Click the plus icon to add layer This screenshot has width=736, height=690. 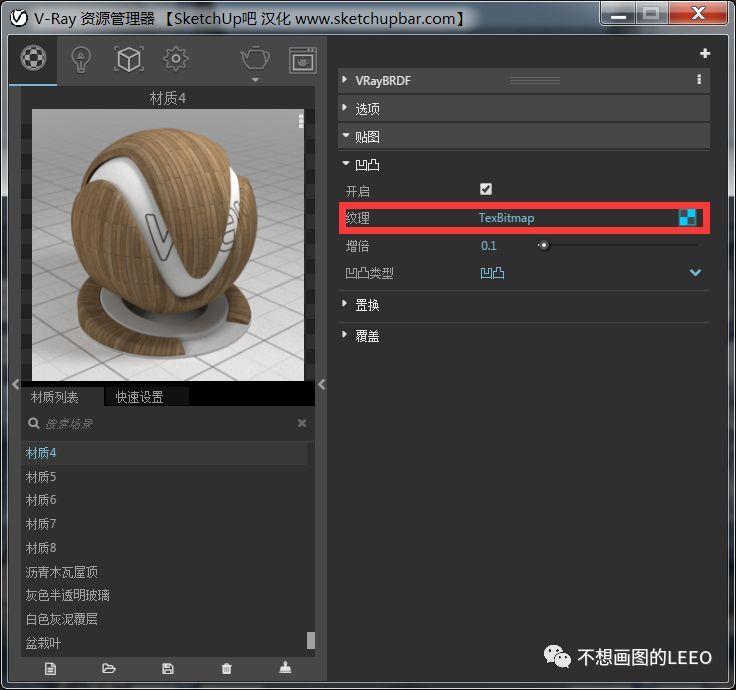[x=705, y=54]
